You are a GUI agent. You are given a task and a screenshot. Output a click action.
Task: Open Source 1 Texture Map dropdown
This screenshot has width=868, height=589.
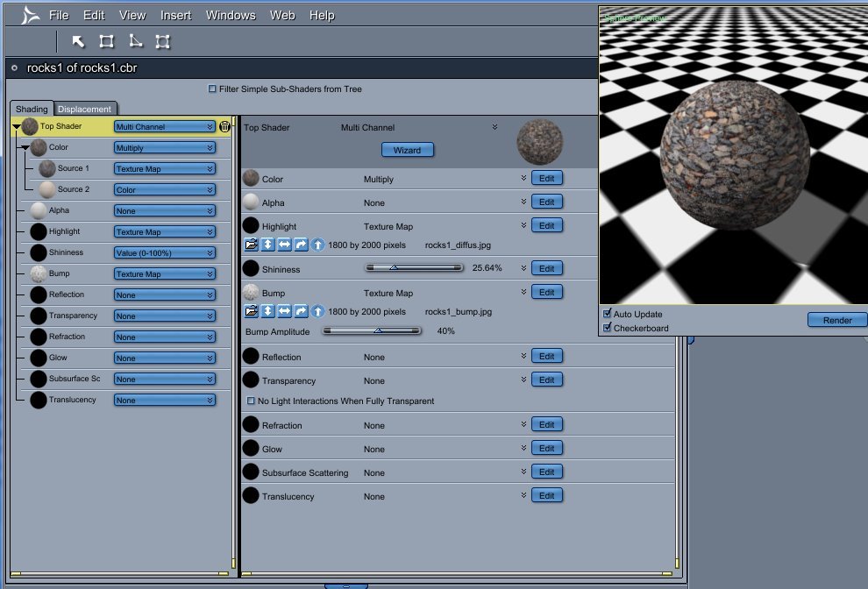(165, 169)
